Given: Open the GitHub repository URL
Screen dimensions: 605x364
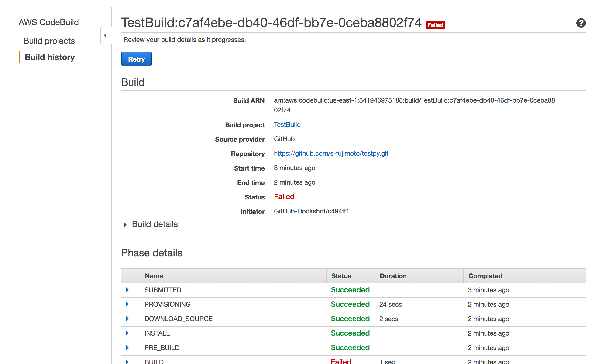Looking at the screenshot, I should [x=331, y=153].
